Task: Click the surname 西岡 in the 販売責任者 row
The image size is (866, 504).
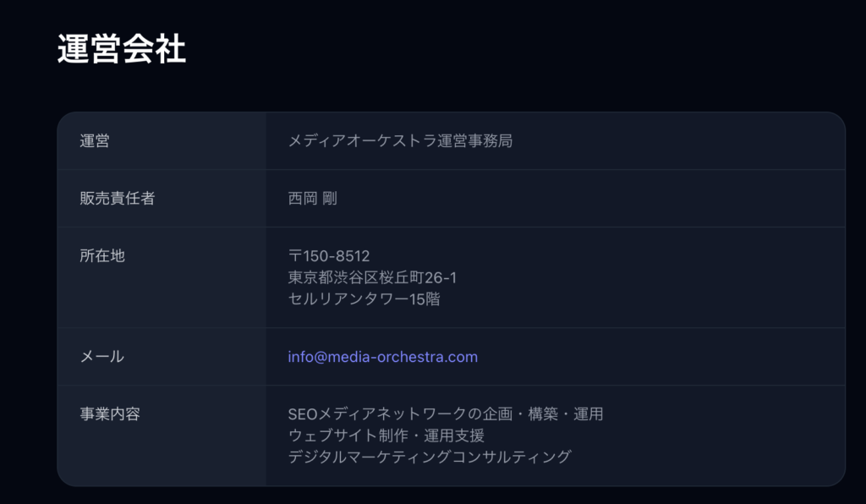Action: [x=303, y=199]
